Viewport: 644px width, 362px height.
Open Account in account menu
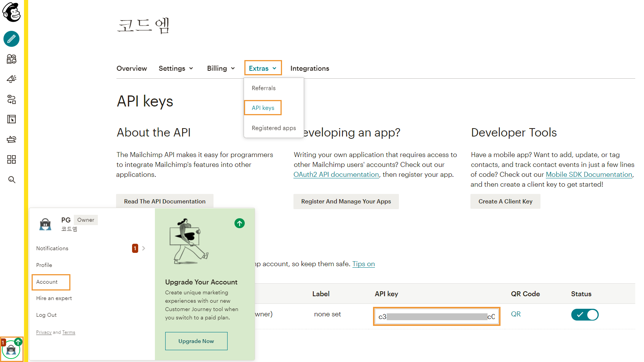click(x=47, y=282)
